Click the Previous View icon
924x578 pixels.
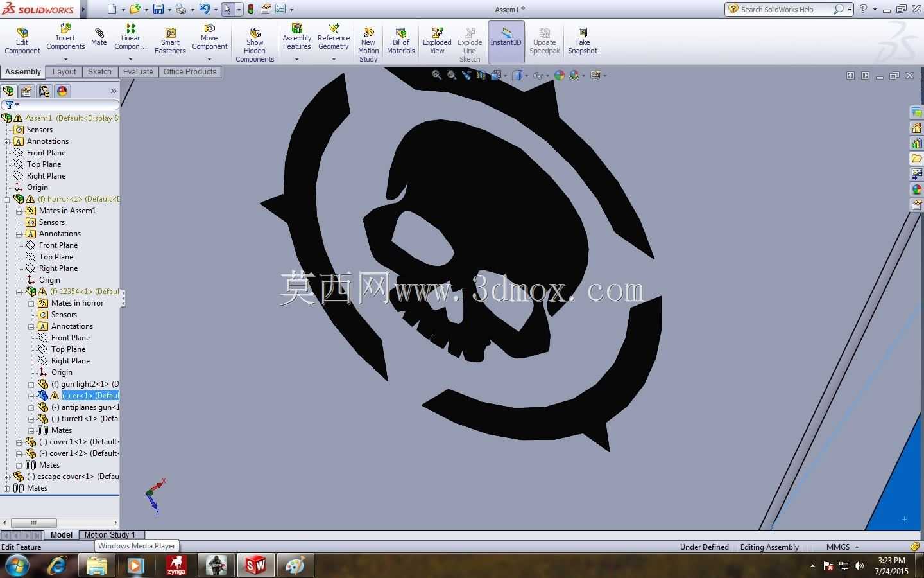click(x=466, y=75)
